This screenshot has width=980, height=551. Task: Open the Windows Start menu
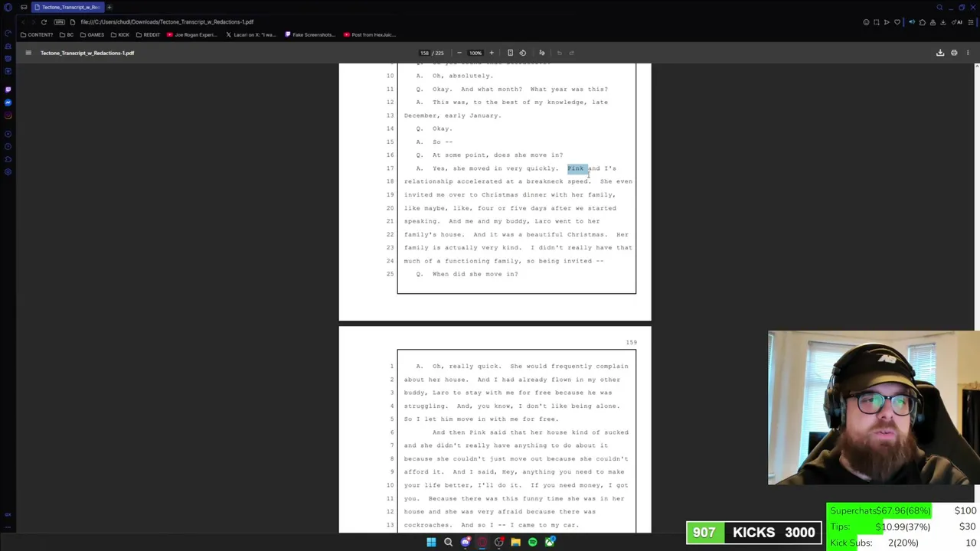(x=431, y=542)
